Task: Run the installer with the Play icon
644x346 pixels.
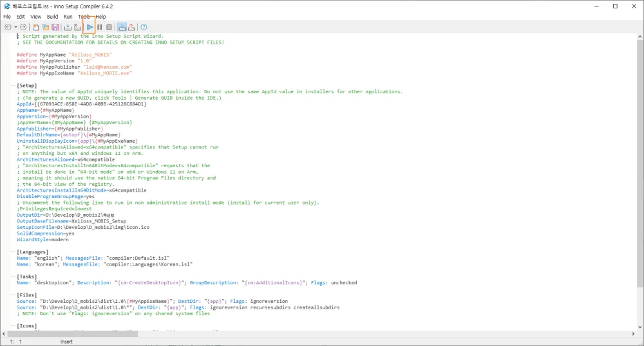Action: pyautogui.click(x=90, y=27)
